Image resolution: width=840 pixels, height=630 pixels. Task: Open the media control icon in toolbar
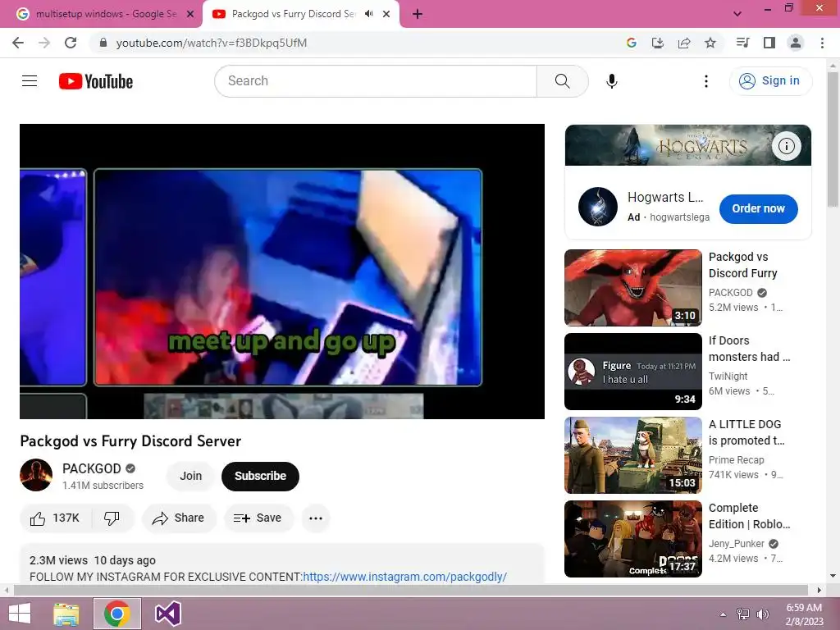point(742,43)
